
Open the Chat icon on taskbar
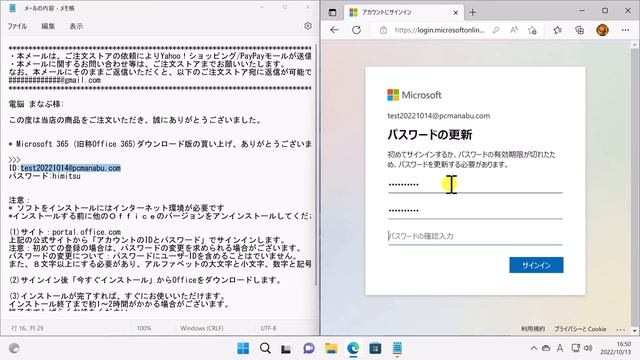[309, 348]
